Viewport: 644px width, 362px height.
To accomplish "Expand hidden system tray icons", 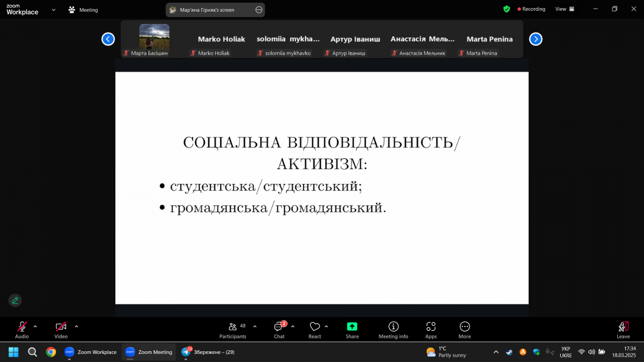I will pos(496,352).
